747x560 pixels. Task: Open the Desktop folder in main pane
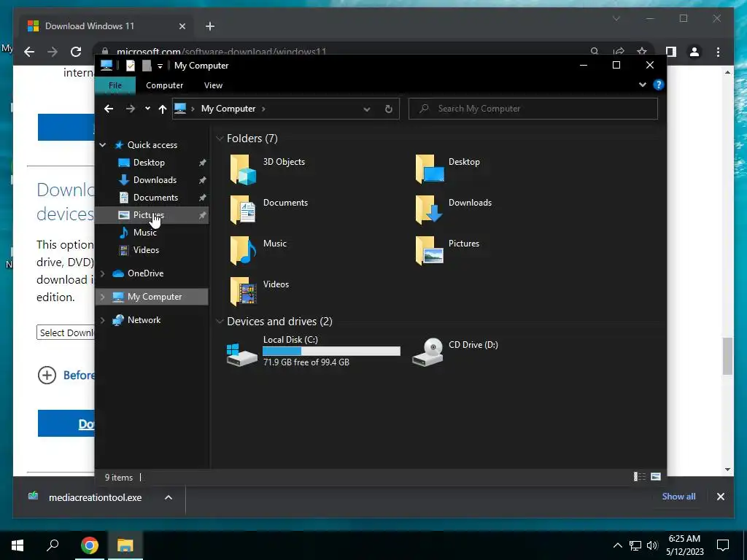[x=429, y=169]
